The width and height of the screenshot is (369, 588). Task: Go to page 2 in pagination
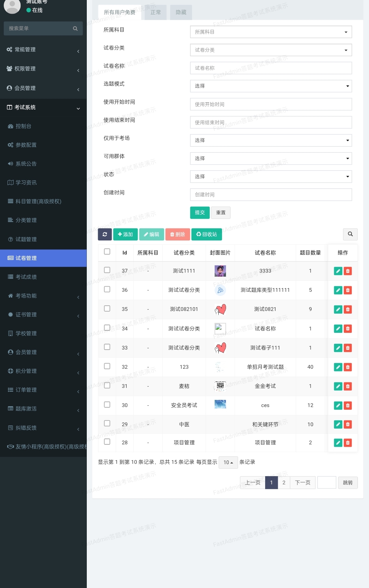(284, 483)
